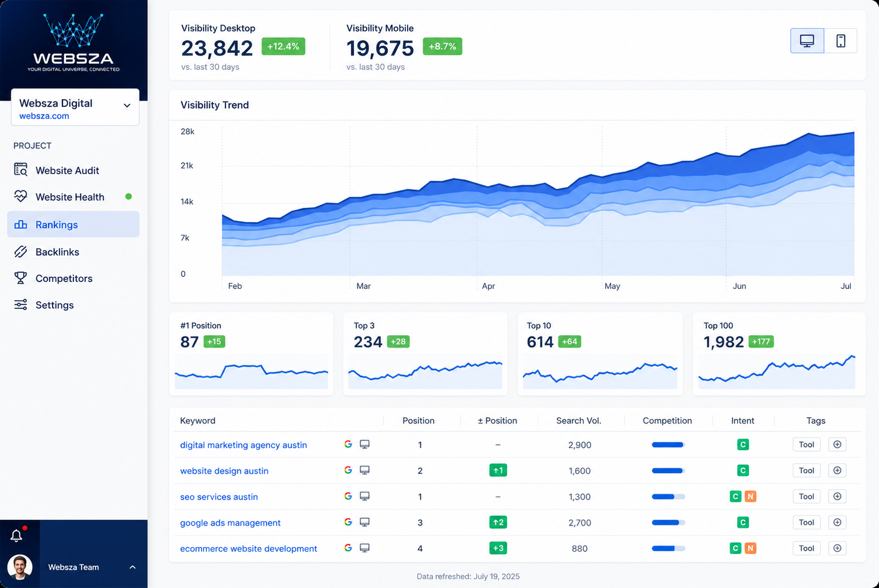
Task: Open keyword website design austin
Action: pos(224,471)
